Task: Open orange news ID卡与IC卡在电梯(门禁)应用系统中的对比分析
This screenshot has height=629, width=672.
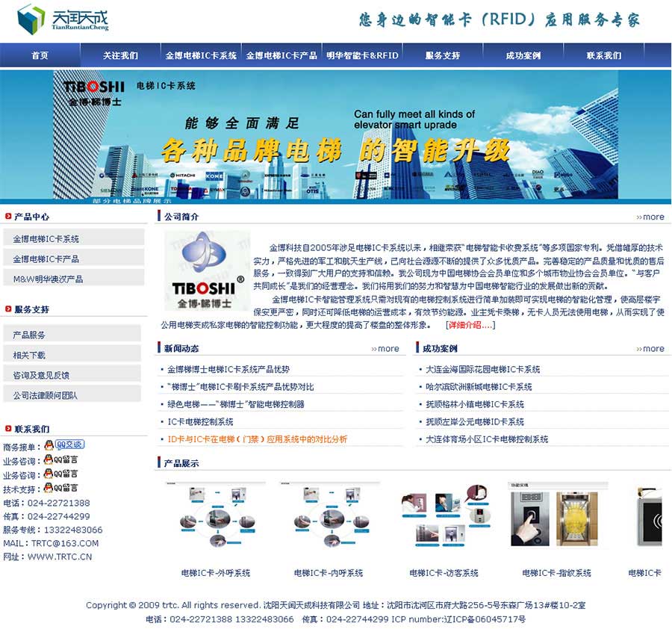Action: pyautogui.click(x=257, y=439)
